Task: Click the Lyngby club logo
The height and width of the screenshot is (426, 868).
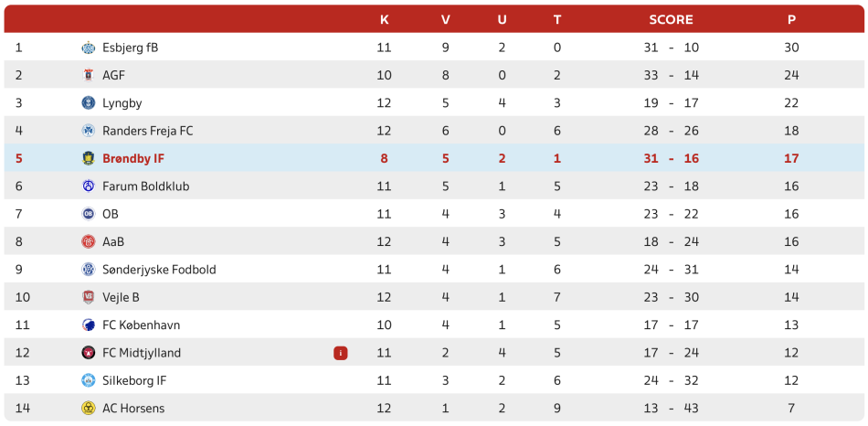Action: (88, 103)
